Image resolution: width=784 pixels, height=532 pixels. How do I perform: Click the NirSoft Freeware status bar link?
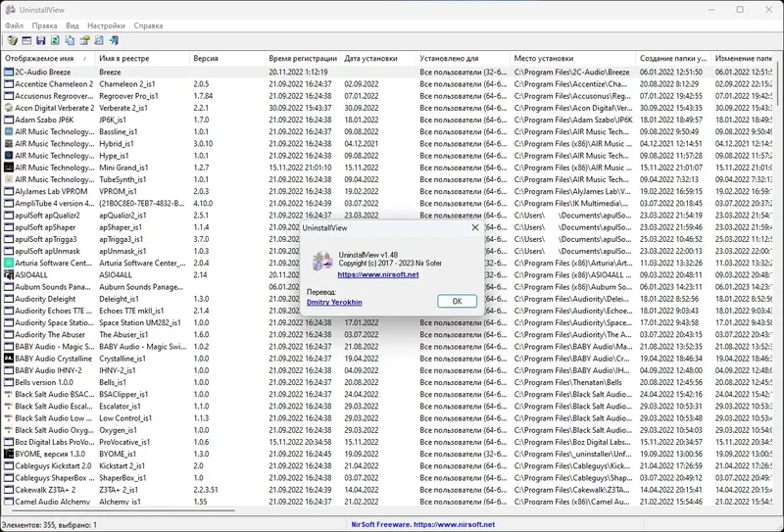(423, 524)
